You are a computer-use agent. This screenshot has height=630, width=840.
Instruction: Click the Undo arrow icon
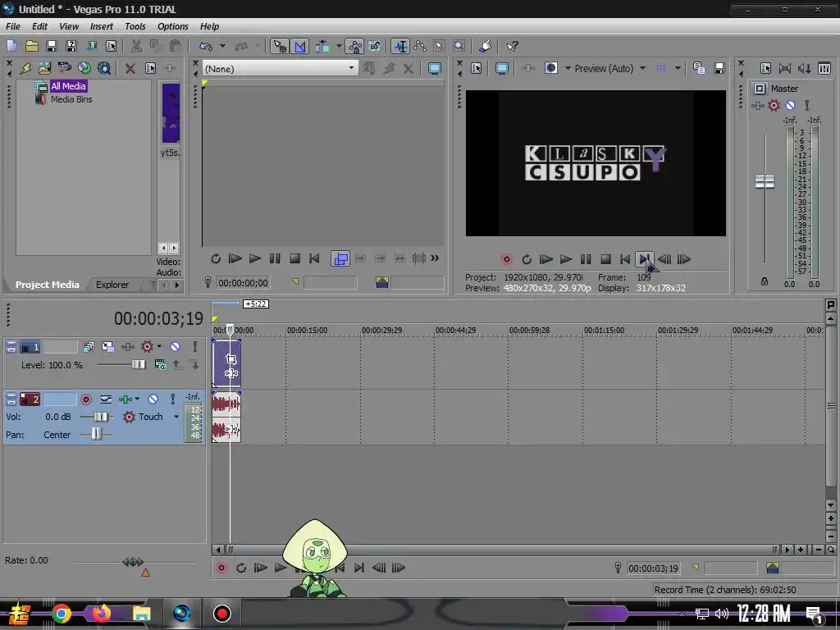[206, 46]
